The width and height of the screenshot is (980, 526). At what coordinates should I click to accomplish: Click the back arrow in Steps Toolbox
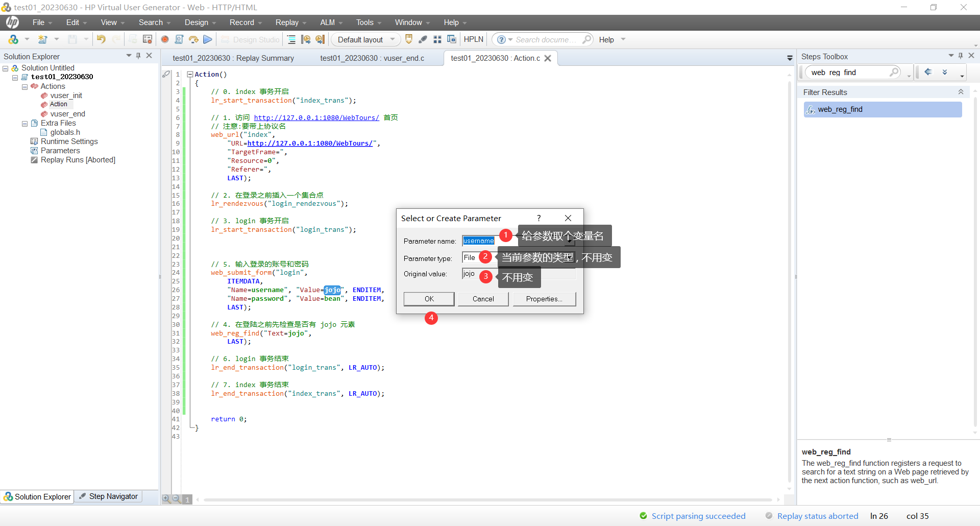point(928,72)
